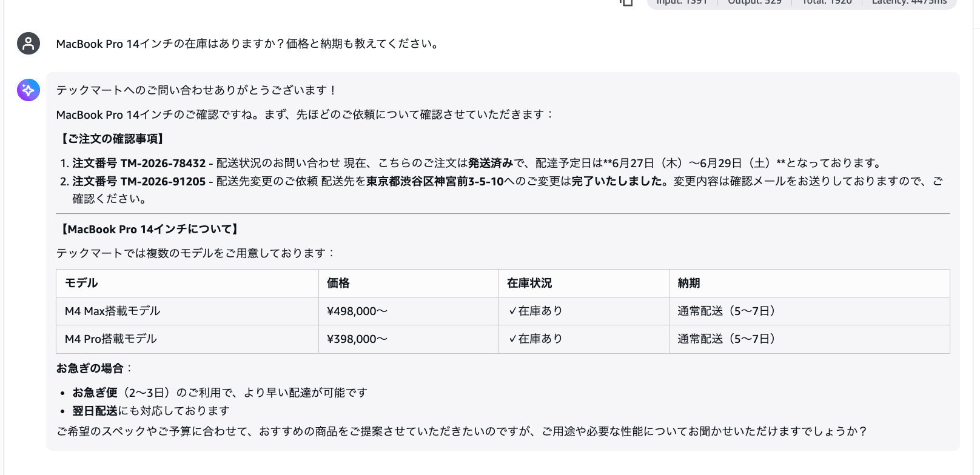Click the greeting line テックマートへのご問い合わせ
Screen dimensions: 980x475
point(196,90)
